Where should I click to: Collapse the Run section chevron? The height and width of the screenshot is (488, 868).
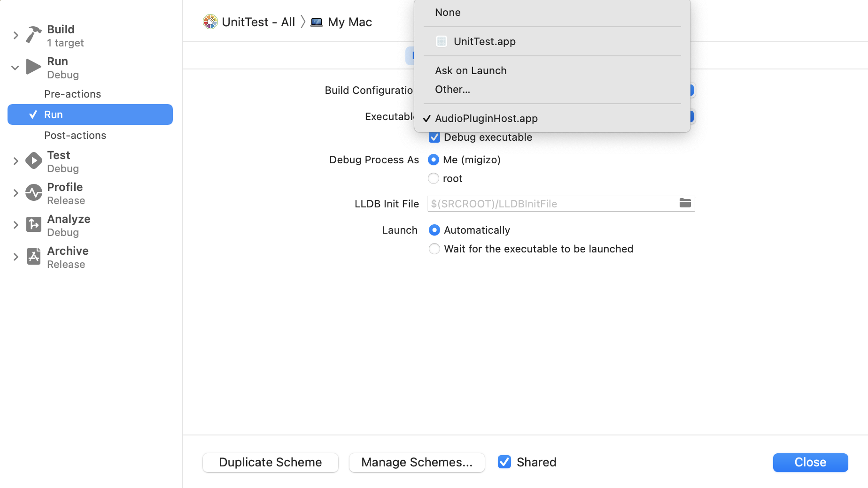[15, 68]
